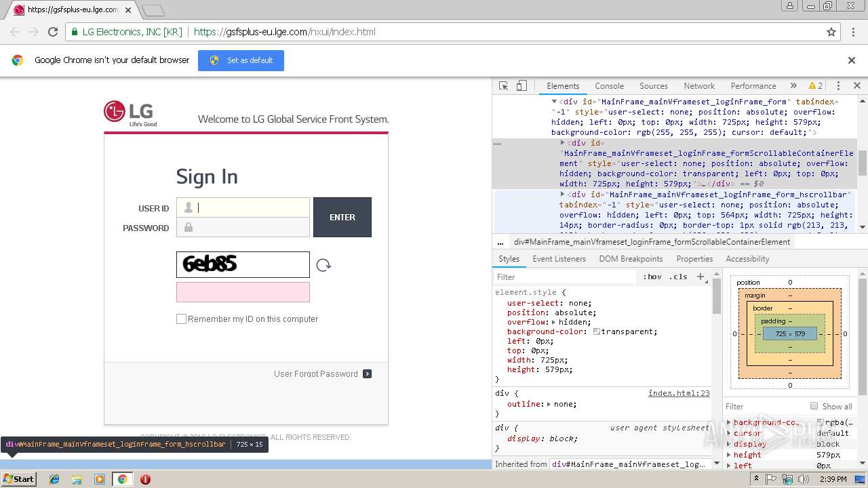Image resolution: width=868 pixels, height=488 pixels.
Task: Click the green padlock security icon
Action: coord(74,32)
